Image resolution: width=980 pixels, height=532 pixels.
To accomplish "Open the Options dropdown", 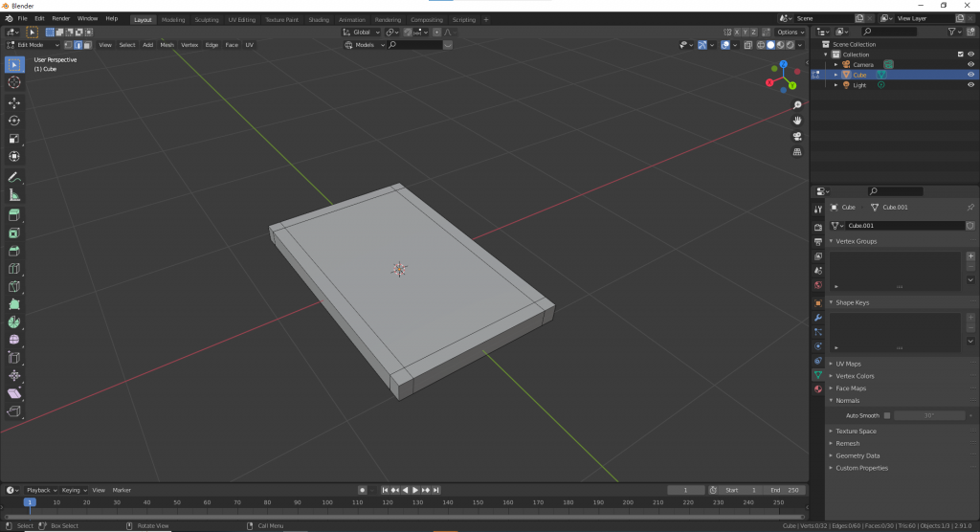I will click(x=791, y=32).
